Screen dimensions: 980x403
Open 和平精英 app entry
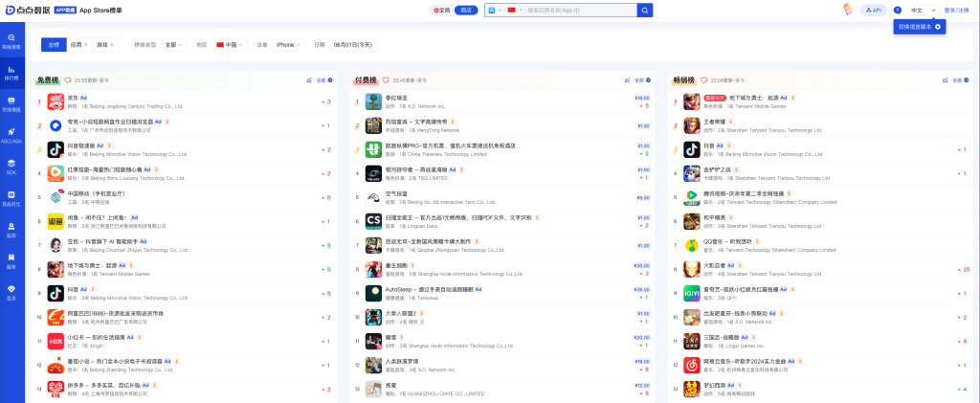[820, 221]
